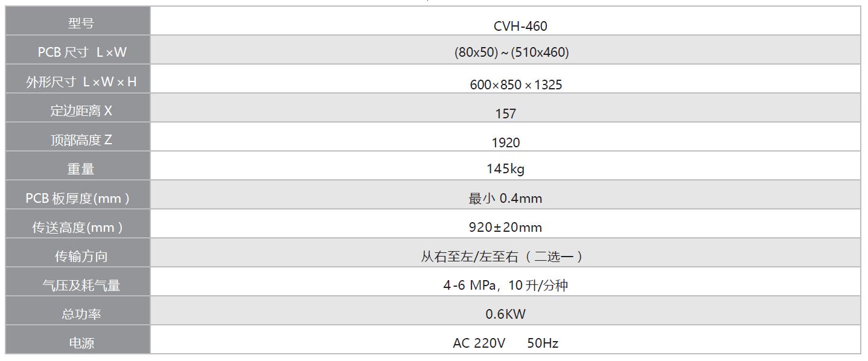
Task: Select the AC 220V 50Hz value
Action: click(x=505, y=343)
